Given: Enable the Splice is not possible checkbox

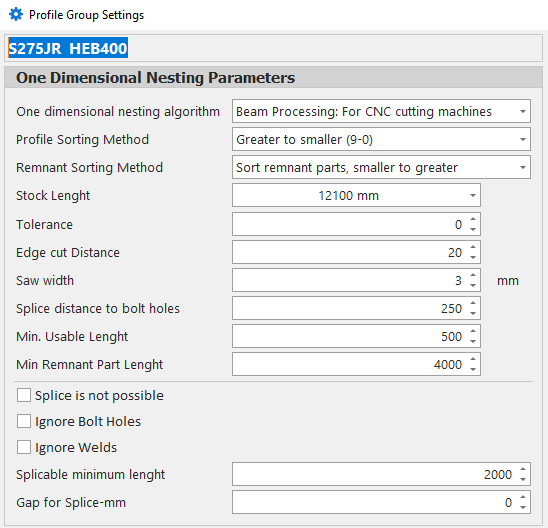Looking at the screenshot, I should 24,395.
